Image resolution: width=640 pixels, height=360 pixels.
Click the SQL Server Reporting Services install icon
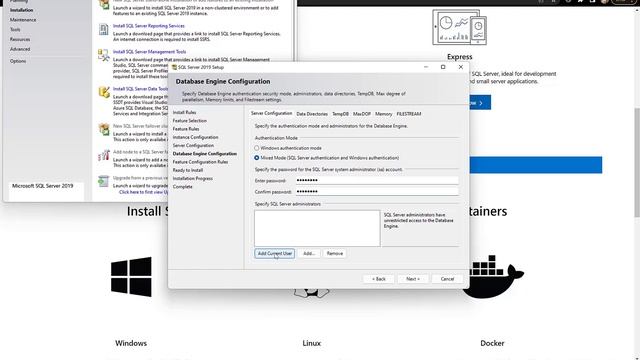[104, 29]
